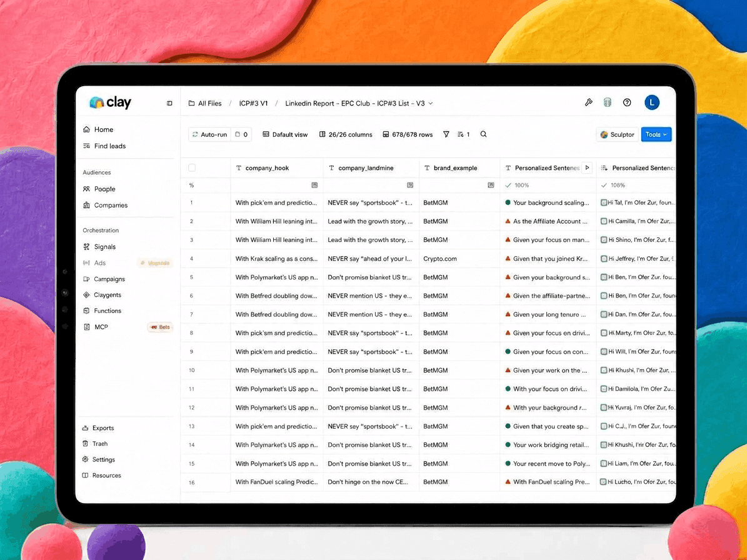
Task: Click the run play icon on Personalized Sentence column
Action: click(x=587, y=167)
